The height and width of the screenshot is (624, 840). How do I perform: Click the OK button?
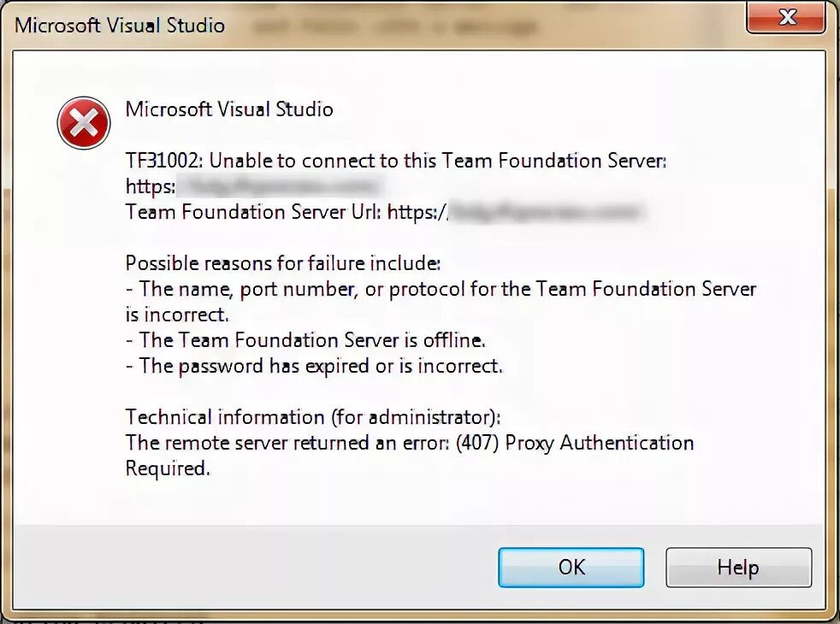(571, 567)
